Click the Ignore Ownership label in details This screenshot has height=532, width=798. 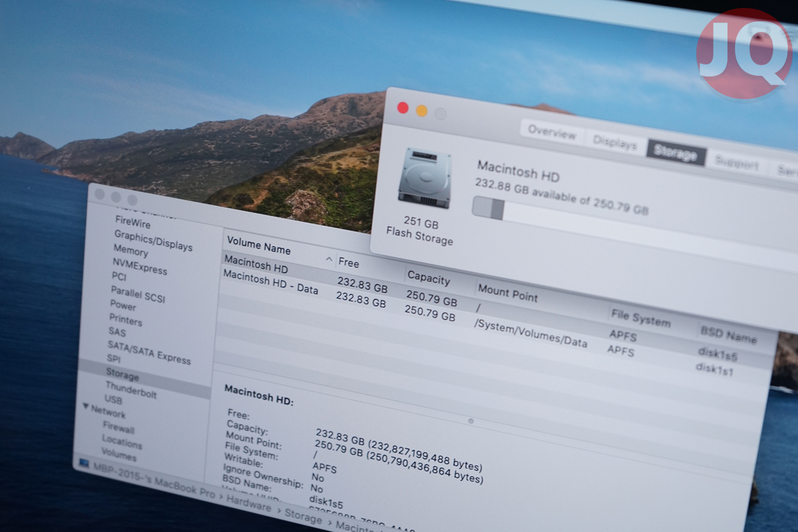[x=263, y=477]
